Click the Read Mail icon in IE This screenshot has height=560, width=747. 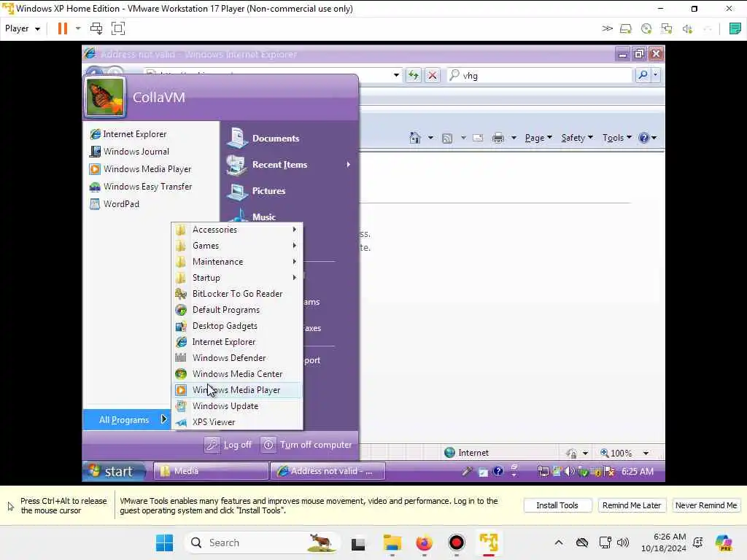[478, 138]
